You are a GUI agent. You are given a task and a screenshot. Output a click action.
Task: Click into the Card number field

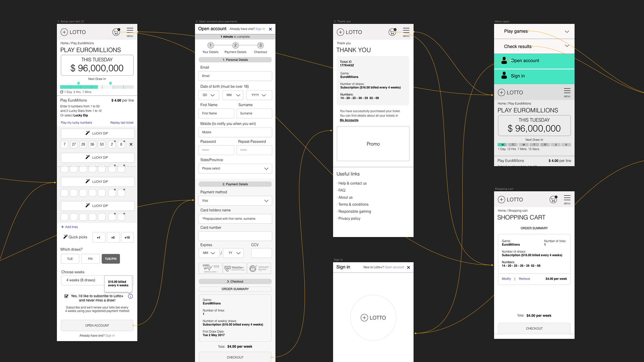(x=235, y=236)
